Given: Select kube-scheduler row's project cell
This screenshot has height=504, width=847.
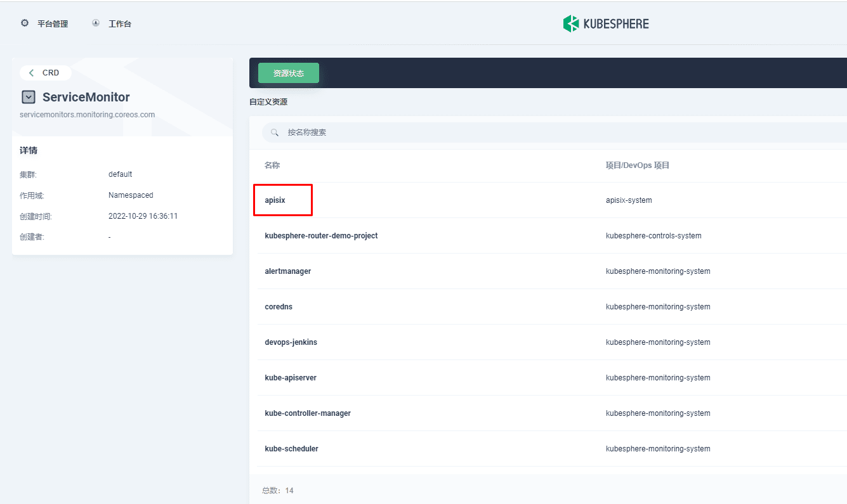Looking at the screenshot, I should pyautogui.click(x=658, y=449).
